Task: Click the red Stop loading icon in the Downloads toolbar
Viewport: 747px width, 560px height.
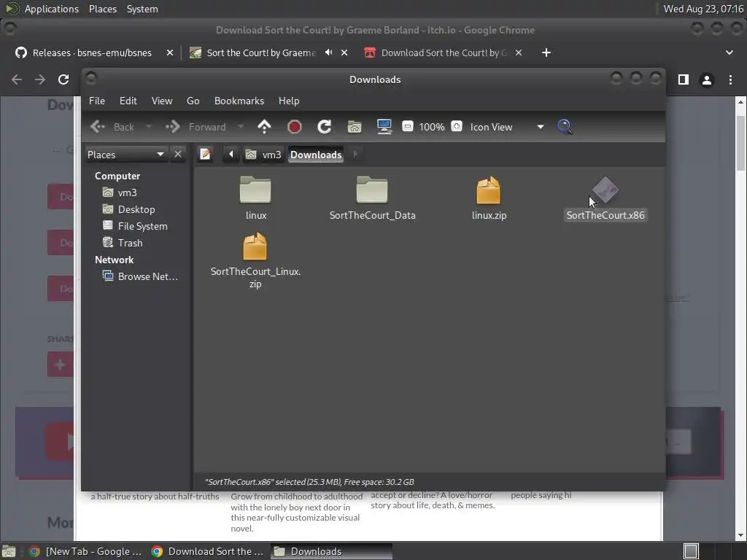Action: click(295, 127)
